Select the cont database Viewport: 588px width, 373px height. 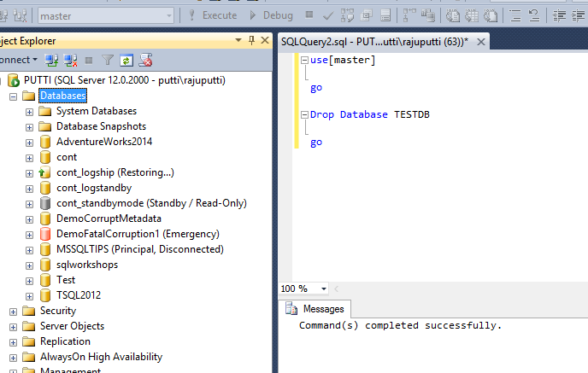tap(67, 157)
